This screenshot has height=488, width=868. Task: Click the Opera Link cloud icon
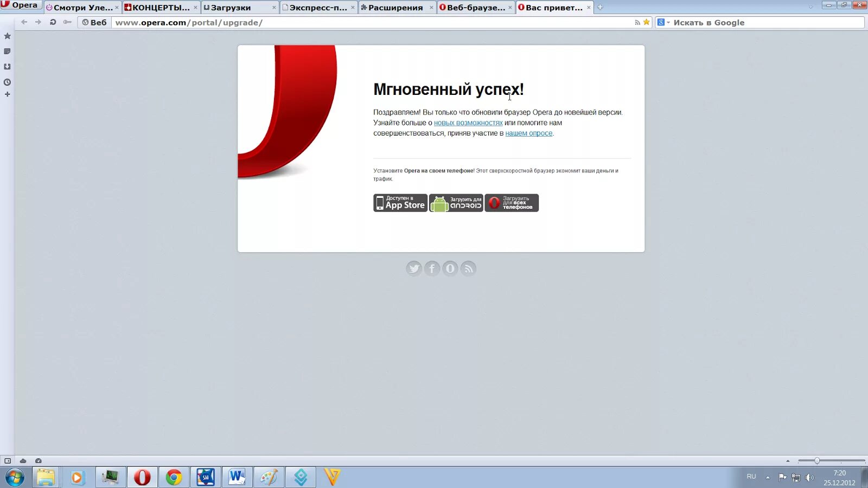pos(23,461)
